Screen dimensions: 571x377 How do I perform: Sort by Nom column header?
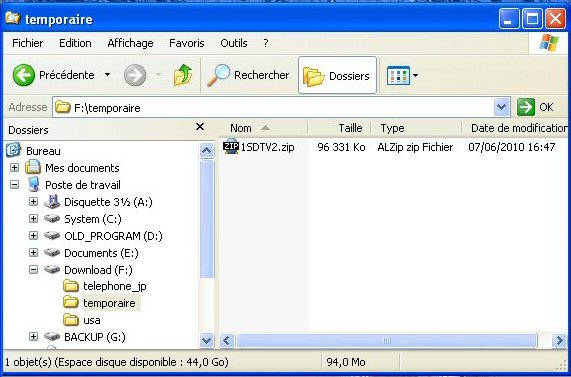[x=264, y=128]
